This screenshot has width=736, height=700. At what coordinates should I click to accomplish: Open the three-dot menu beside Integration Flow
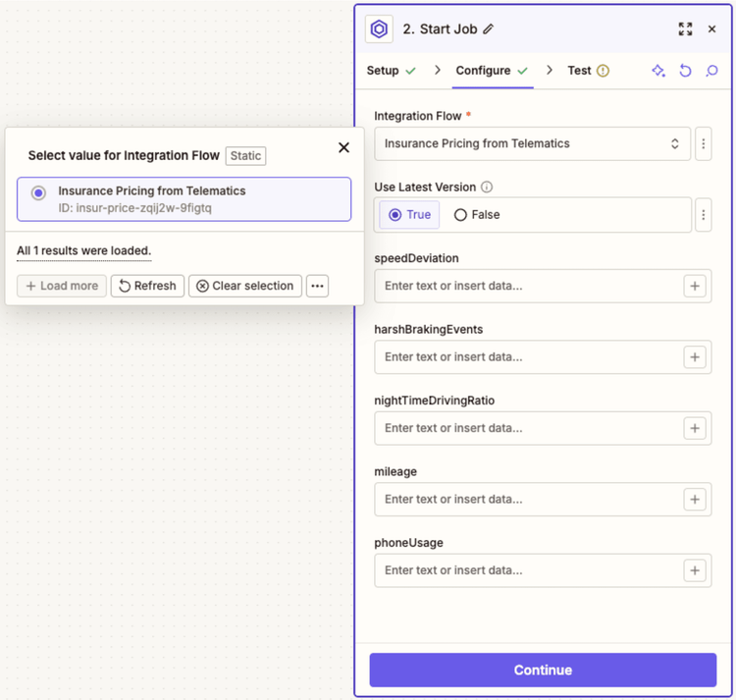[x=703, y=143]
